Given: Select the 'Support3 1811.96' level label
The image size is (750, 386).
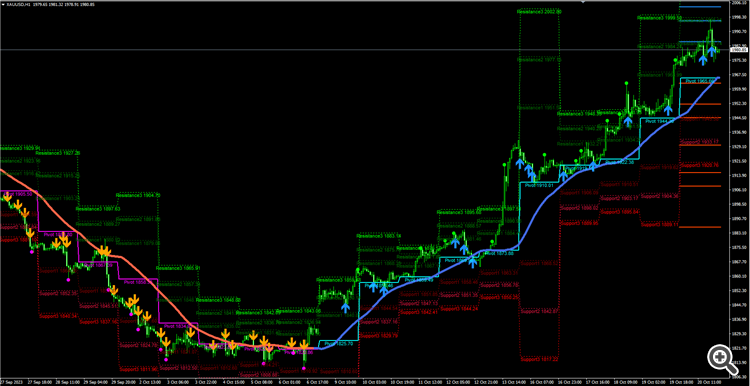Looking at the screenshot, I should (x=139, y=369).
